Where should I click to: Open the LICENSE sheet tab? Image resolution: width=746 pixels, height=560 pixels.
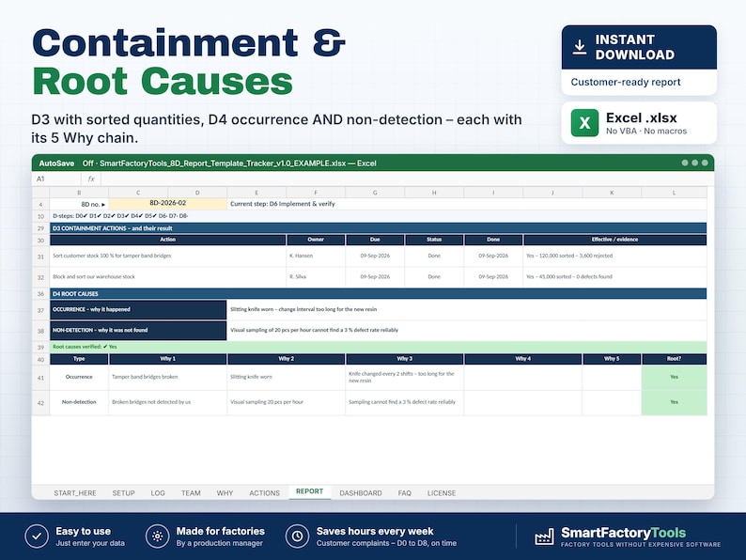(x=442, y=493)
